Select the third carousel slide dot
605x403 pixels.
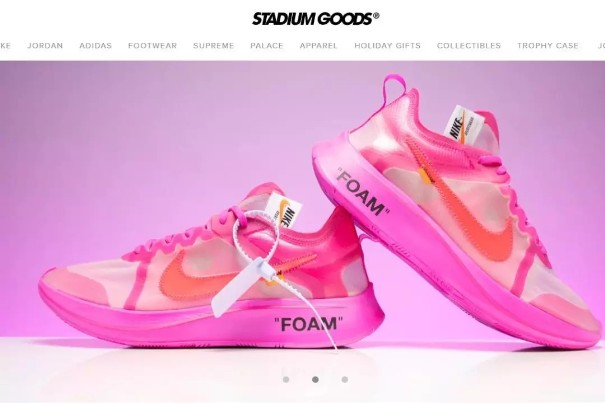(345, 379)
